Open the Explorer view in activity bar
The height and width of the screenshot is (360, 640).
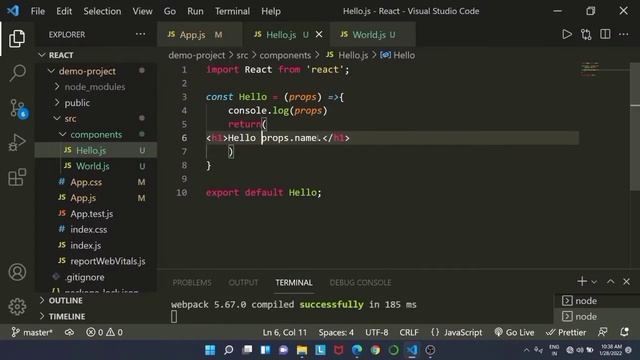coord(17,38)
